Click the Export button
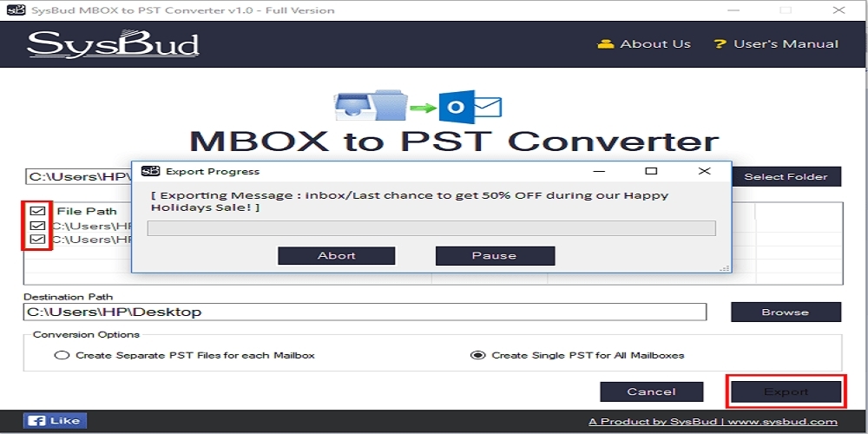Screen dimensions: 868x434 tap(786, 392)
